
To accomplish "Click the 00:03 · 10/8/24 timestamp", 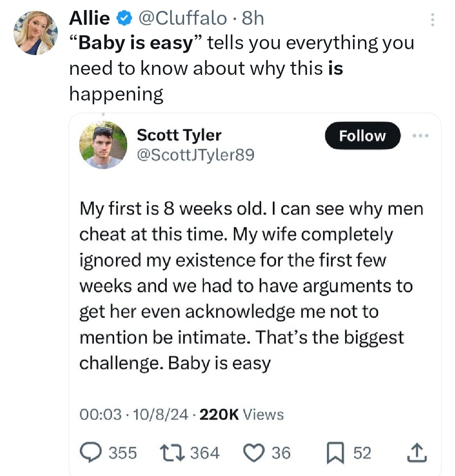I will [134, 415].
